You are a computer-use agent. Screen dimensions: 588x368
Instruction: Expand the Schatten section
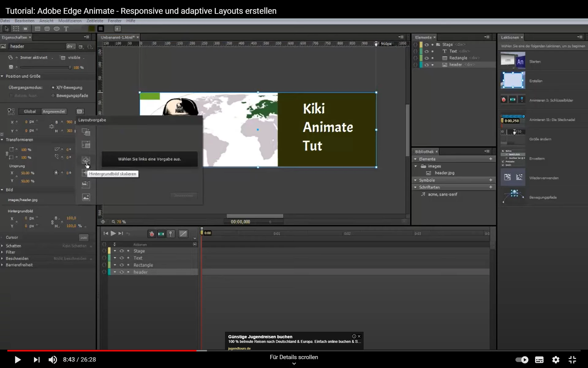(2, 246)
